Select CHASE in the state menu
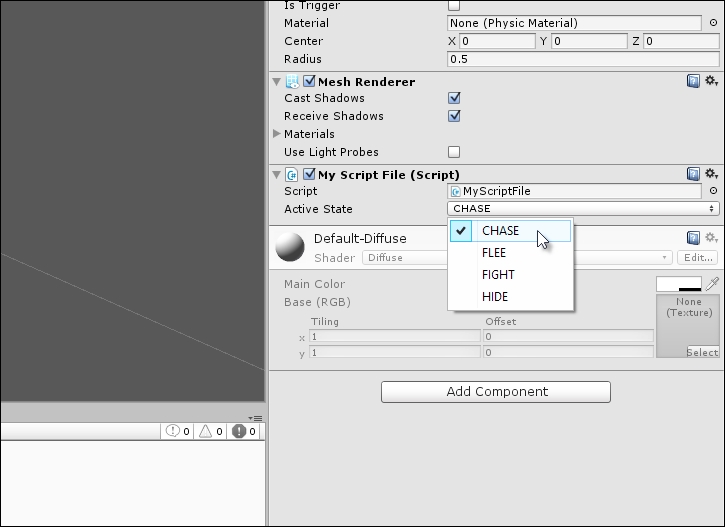The height and width of the screenshot is (527, 725). (510, 231)
